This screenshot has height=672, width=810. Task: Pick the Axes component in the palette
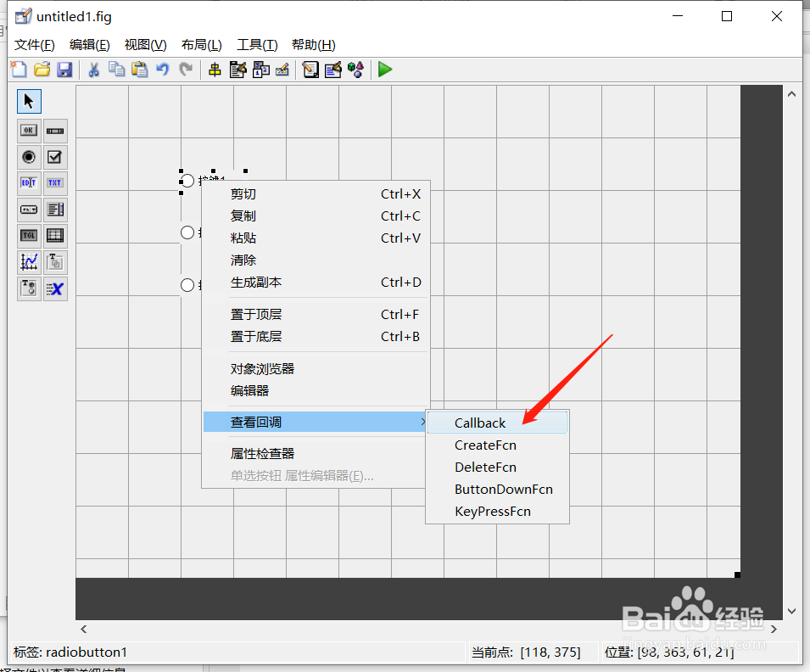coord(29,262)
